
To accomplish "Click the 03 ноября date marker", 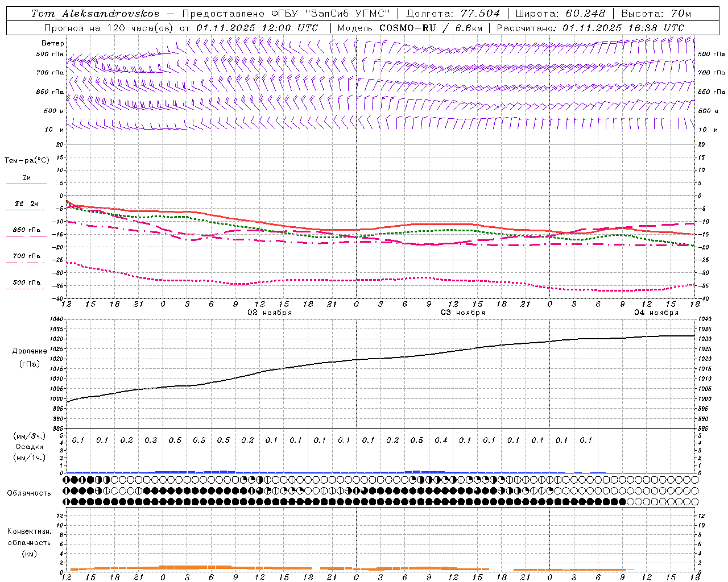I will pos(463,313).
